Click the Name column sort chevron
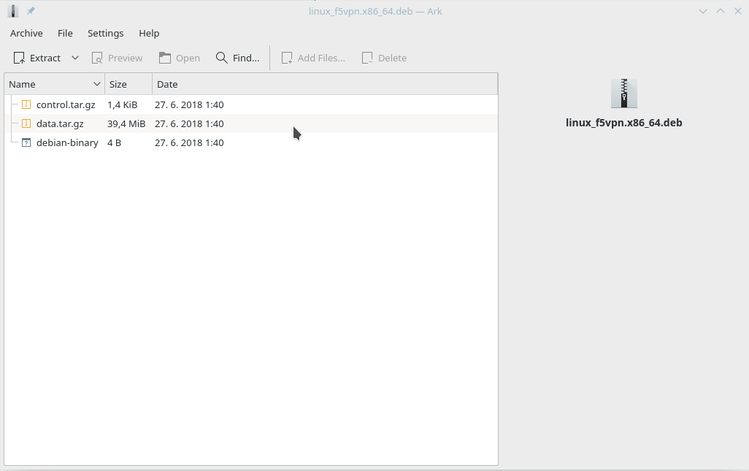This screenshot has height=471, width=749. (96, 84)
